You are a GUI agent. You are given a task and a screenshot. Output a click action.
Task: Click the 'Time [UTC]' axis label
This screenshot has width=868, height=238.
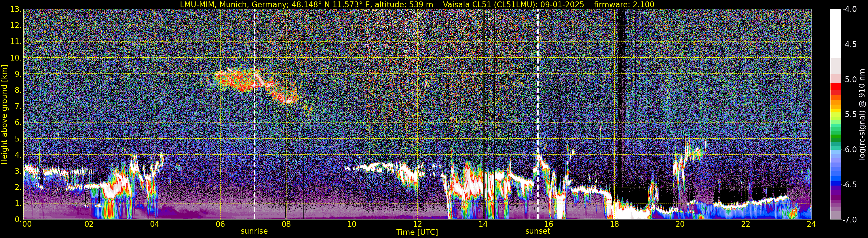pos(417,232)
